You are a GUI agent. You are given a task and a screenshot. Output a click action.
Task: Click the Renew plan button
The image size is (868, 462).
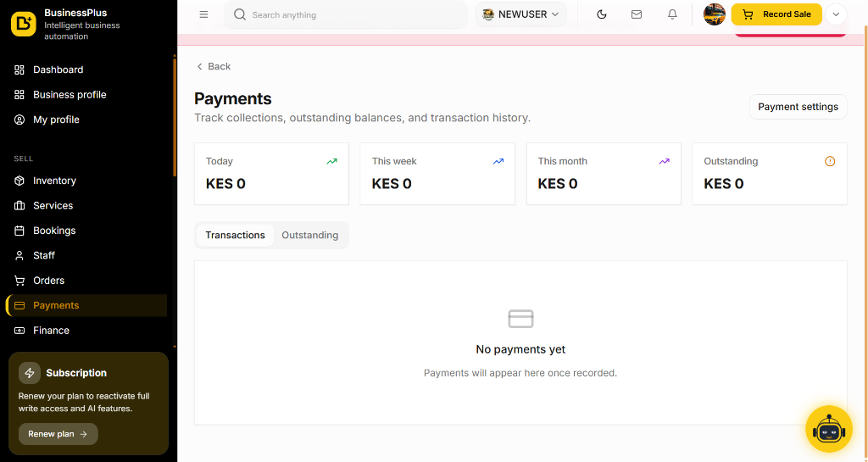tap(58, 434)
